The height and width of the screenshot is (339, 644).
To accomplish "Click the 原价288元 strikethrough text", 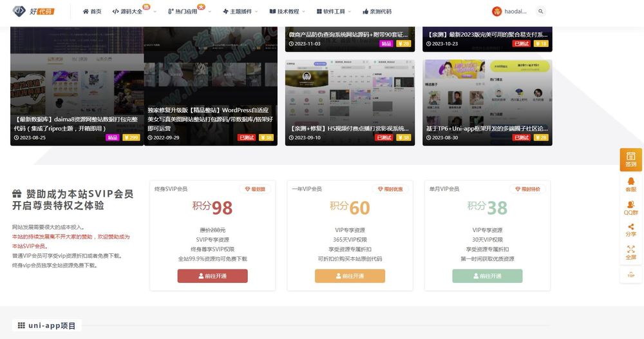I will tap(213, 230).
